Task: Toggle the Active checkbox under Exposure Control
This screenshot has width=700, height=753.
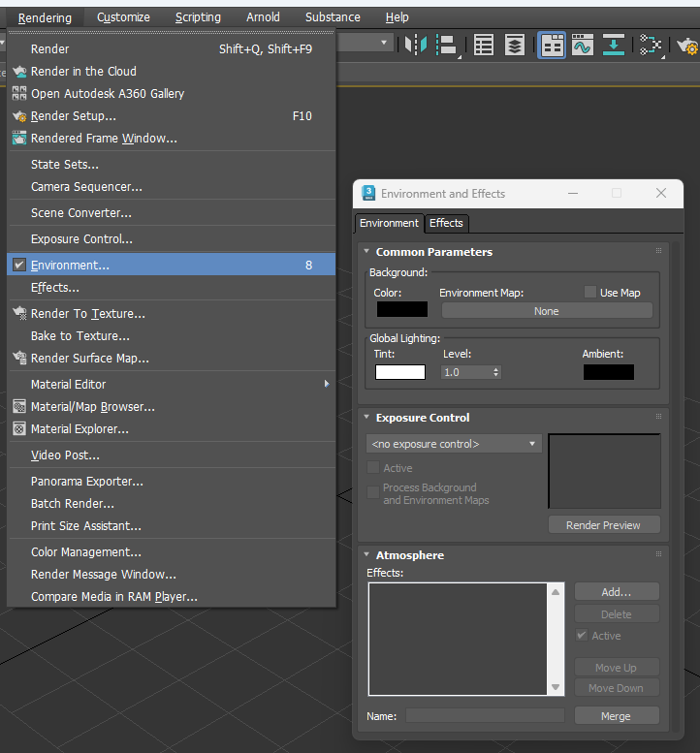Action: coord(373,467)
